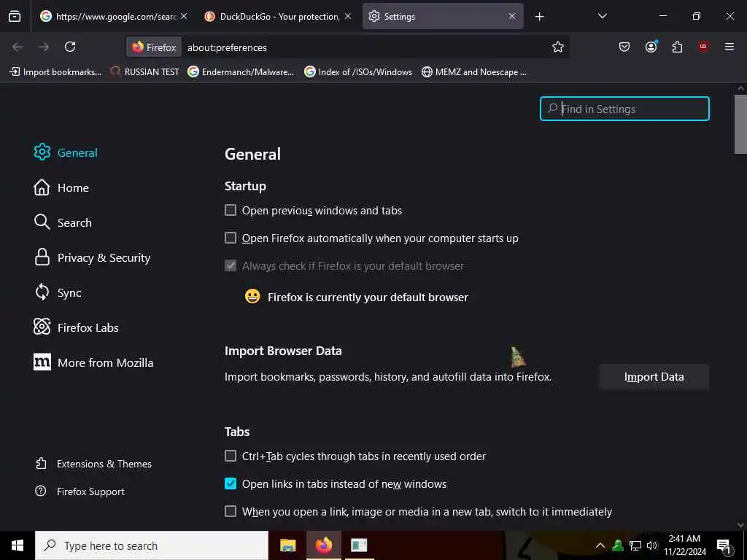Enable Open previous windows and tabs
Image resolution: width=747 pixels, height=560 pixels.
tap(231, 210)
